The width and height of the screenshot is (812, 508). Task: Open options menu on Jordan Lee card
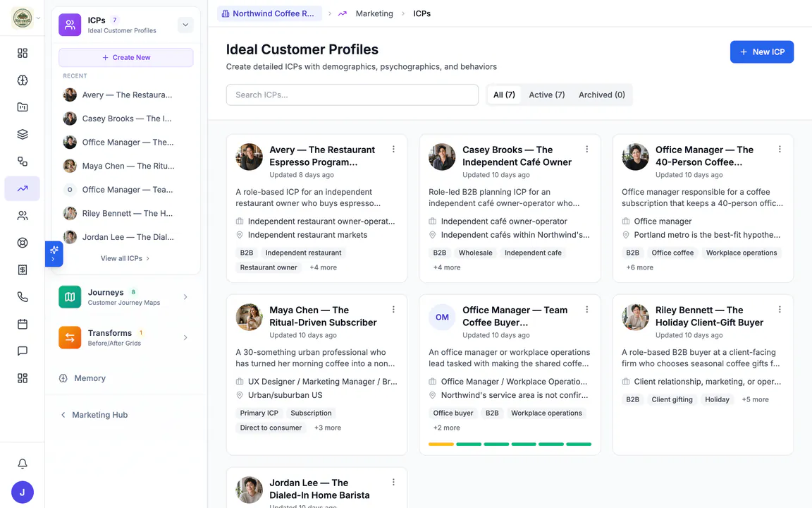coord(393,482)
